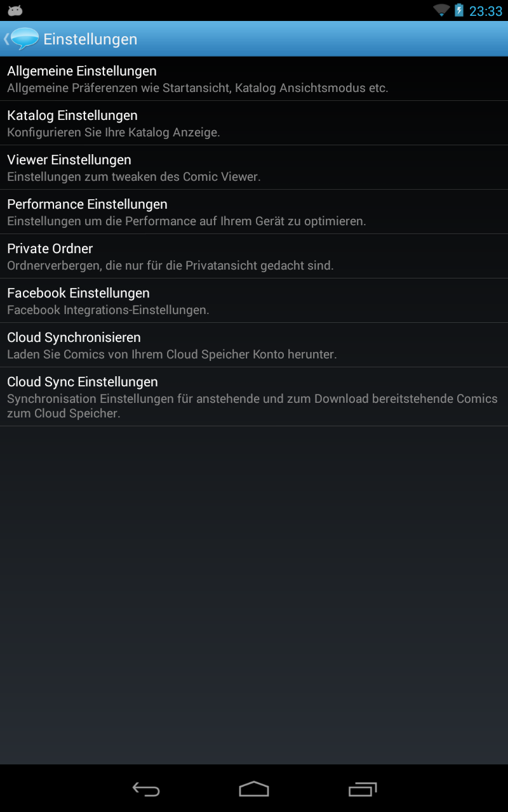Select Viewer Einstellungen entry

tap(254, 167)
